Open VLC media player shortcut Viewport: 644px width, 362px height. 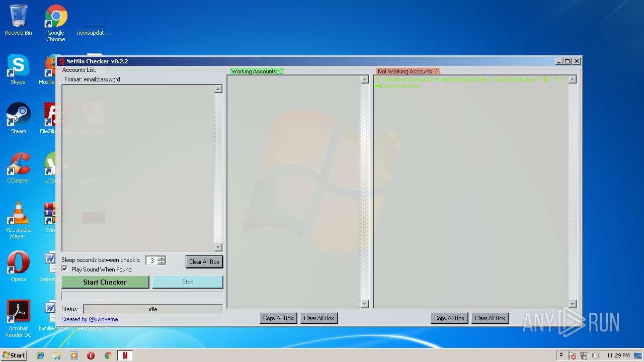(18, 220)
